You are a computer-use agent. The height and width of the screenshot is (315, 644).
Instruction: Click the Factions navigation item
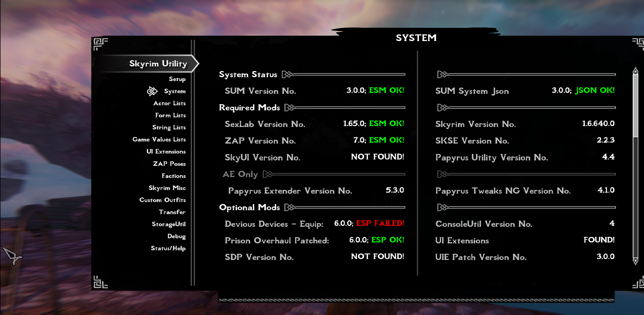[173, 175]
